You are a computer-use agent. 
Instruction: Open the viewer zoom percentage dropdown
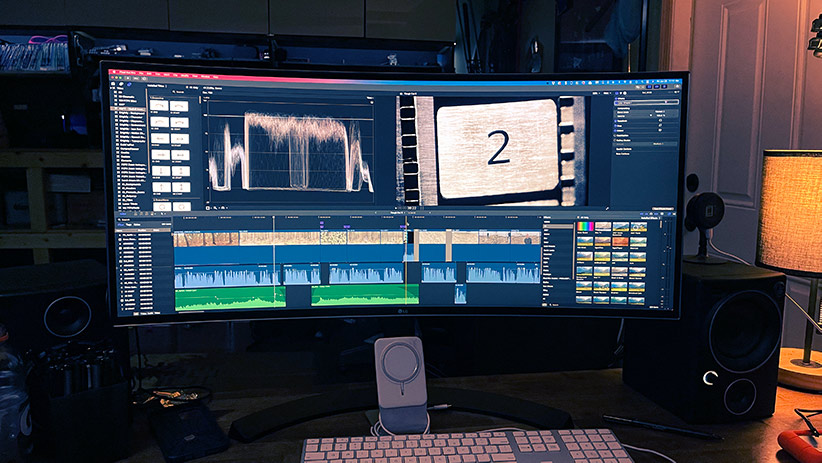(x=596, y=93)
